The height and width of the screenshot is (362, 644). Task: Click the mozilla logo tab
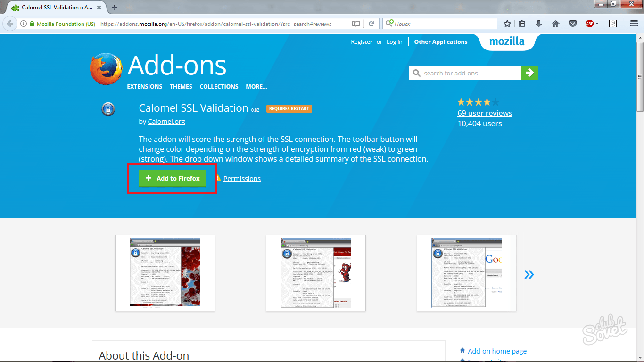(507, 41)
